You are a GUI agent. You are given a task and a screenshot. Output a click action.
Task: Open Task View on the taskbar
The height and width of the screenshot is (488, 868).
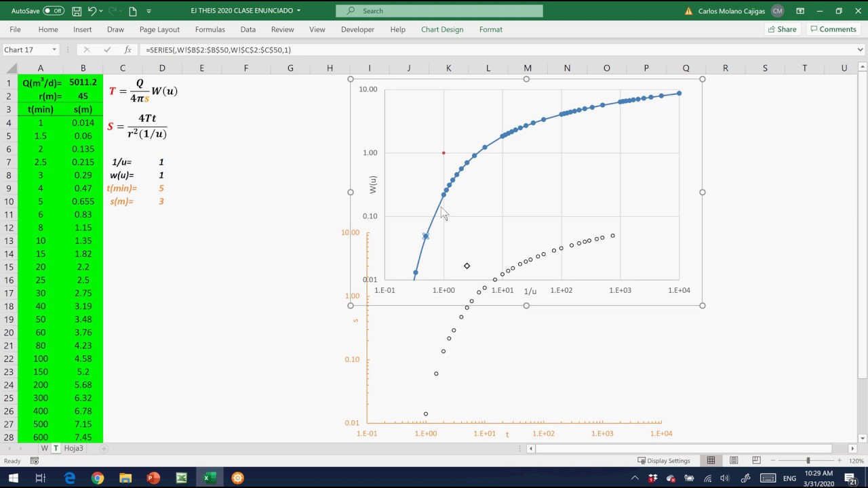(41, 478)
